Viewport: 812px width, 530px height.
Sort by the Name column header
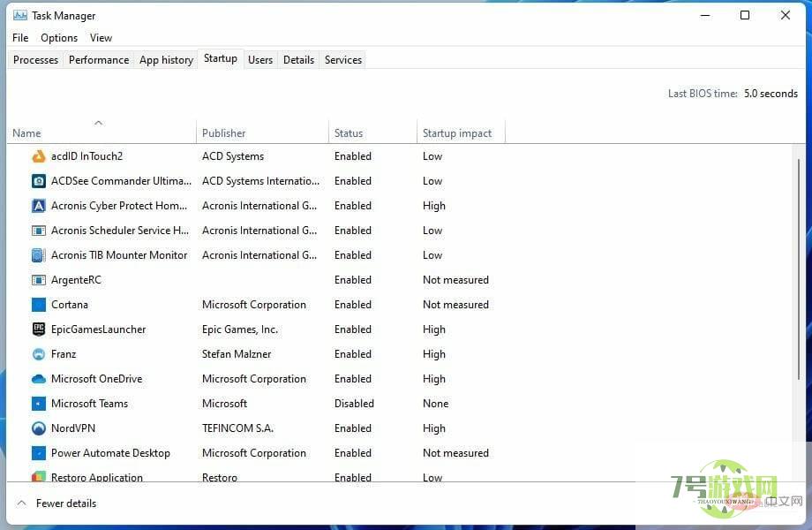[101, 133]
